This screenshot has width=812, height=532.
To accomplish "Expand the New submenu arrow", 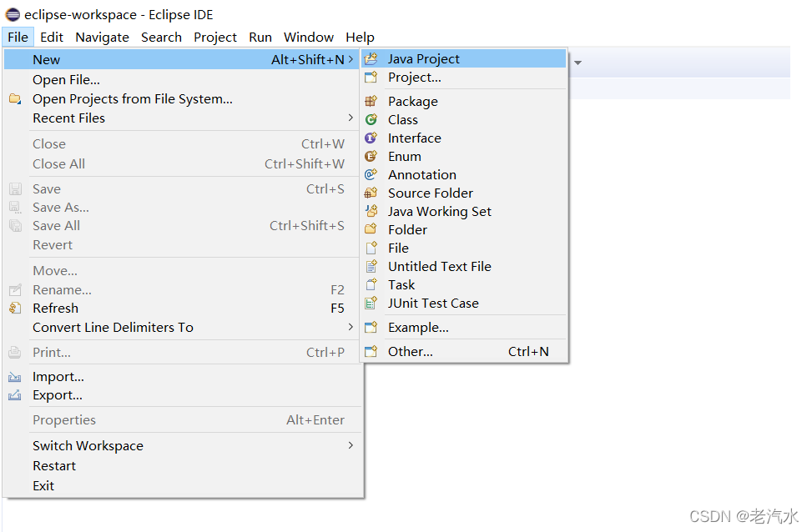I will point(351,59).
